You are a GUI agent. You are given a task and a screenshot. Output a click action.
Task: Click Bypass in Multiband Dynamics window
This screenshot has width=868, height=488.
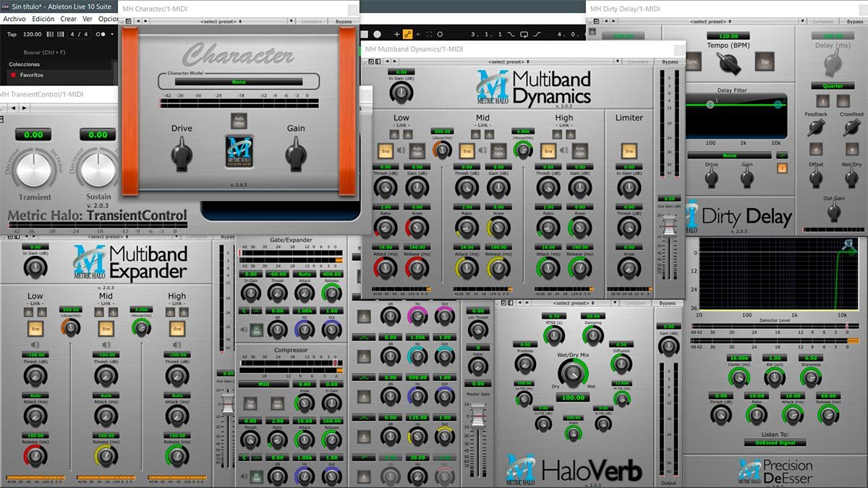coord(670,61)
